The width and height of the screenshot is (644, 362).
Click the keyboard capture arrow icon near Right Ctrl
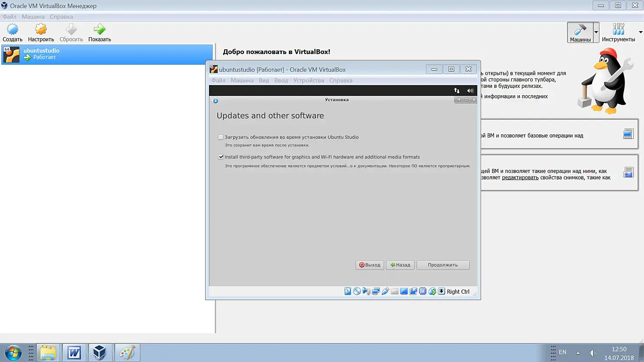(441, 292)
